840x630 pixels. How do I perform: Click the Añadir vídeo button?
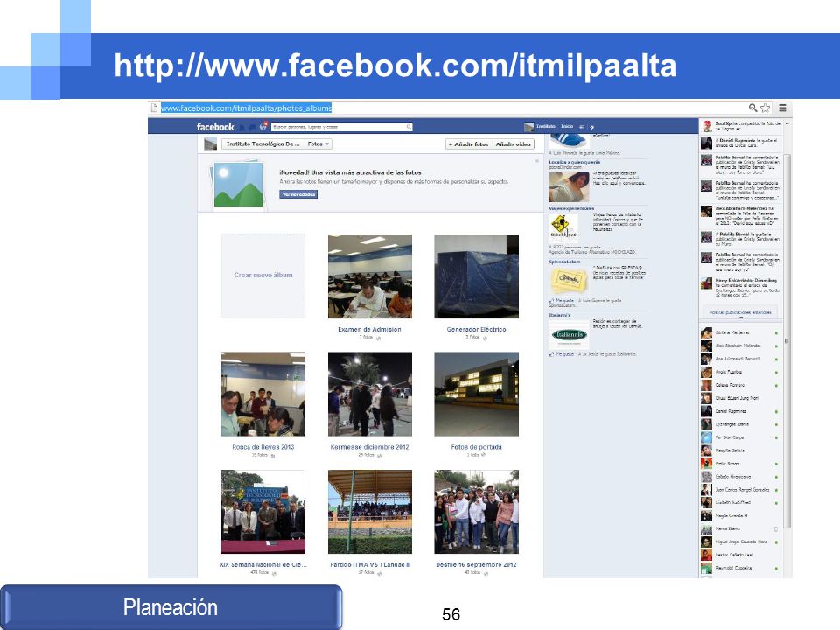pyautogui.click(x=514, y=143)
